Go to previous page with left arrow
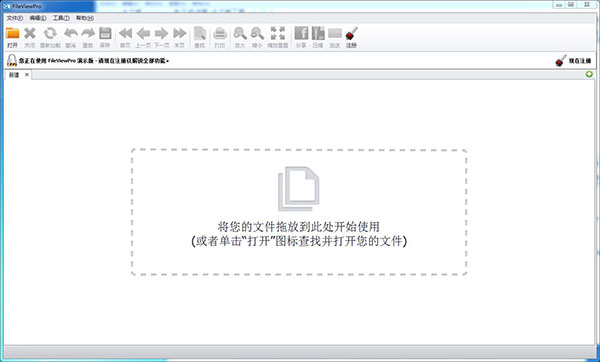The height and width of the screenshot is (362, 600). pyautogui.click(x=143, y=34)
